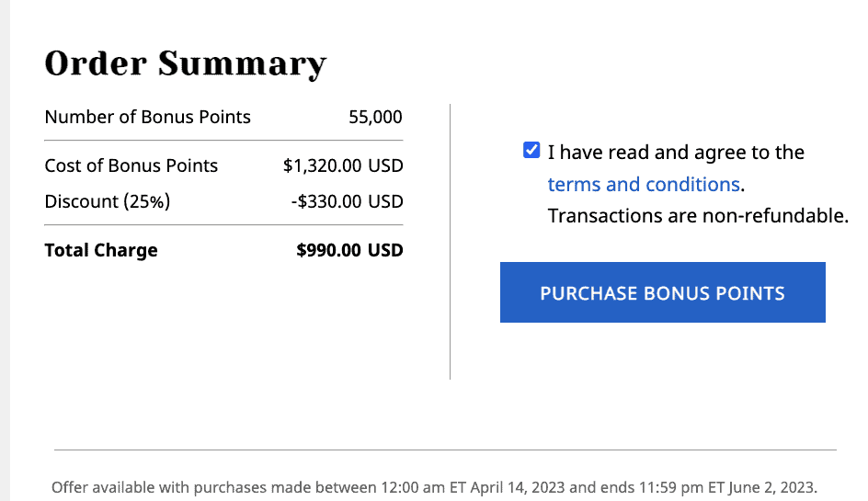This screenshot has width=868, height=501.
Task: Click the Order Summary heading
Action: click(185, 63)
